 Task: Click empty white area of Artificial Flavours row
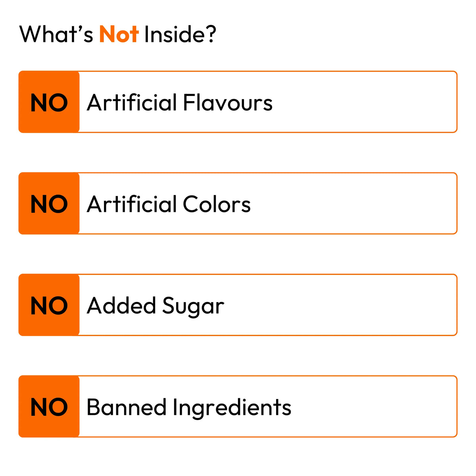(x=365, y=102)
